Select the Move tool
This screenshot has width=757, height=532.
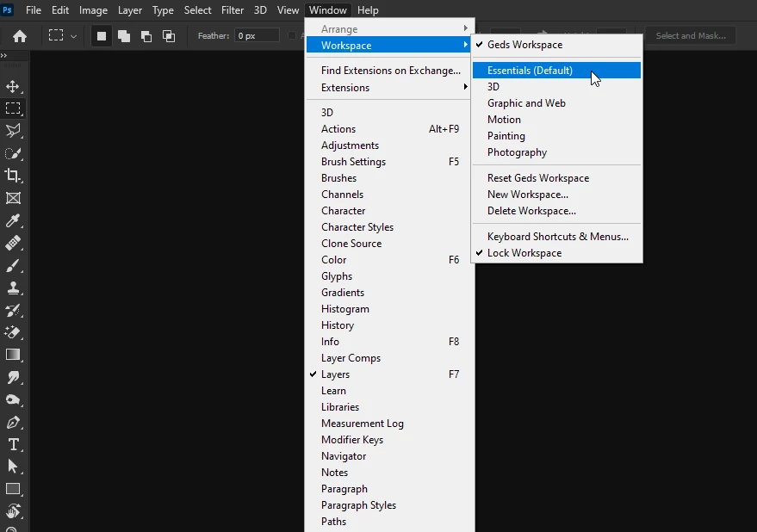click(x=13, y=86)
